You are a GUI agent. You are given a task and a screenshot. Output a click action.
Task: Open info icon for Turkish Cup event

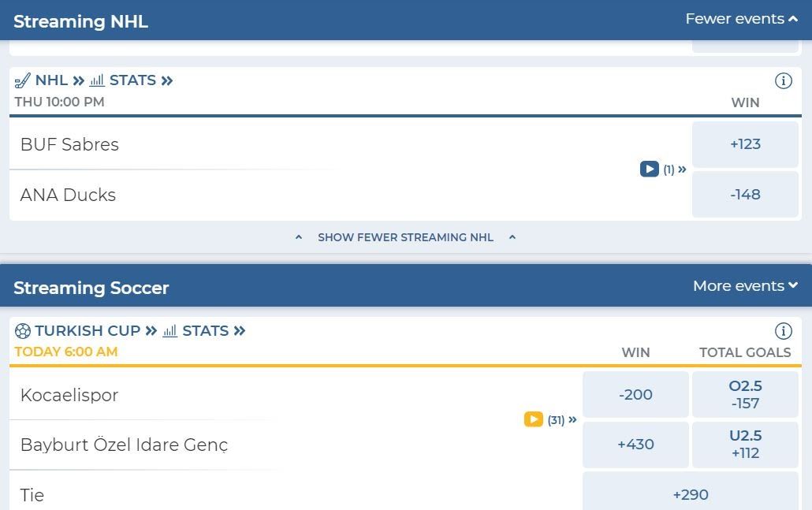783,331
